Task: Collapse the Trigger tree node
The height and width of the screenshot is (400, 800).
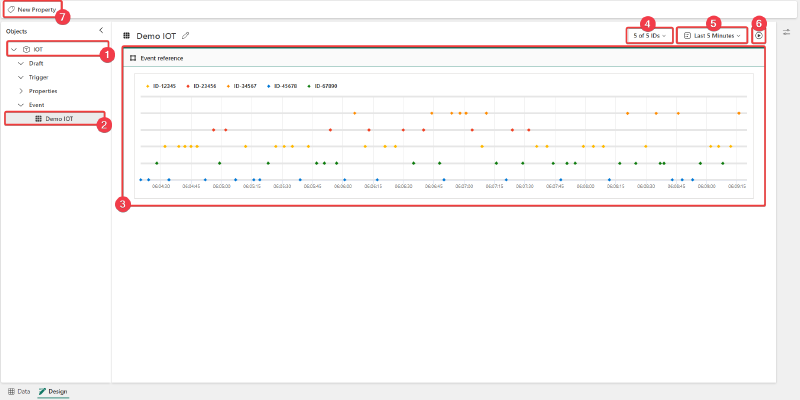Action: tap(20, 78)
